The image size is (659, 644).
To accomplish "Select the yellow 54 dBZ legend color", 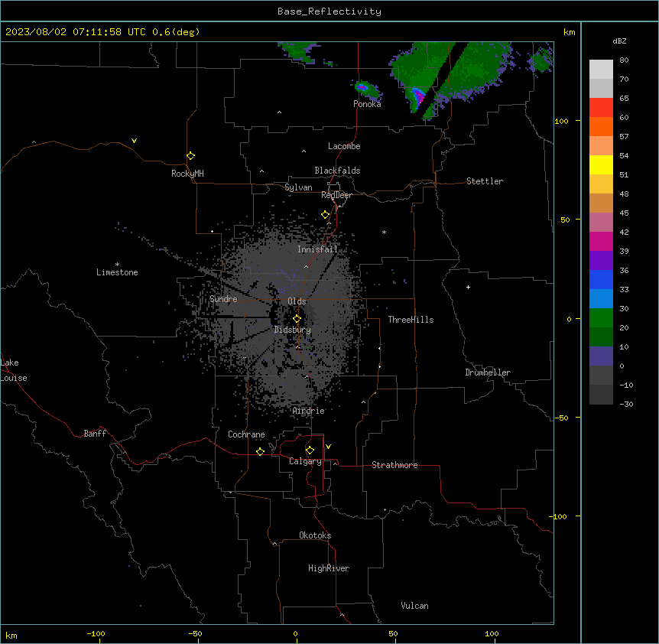I will (x=601, y=164).
